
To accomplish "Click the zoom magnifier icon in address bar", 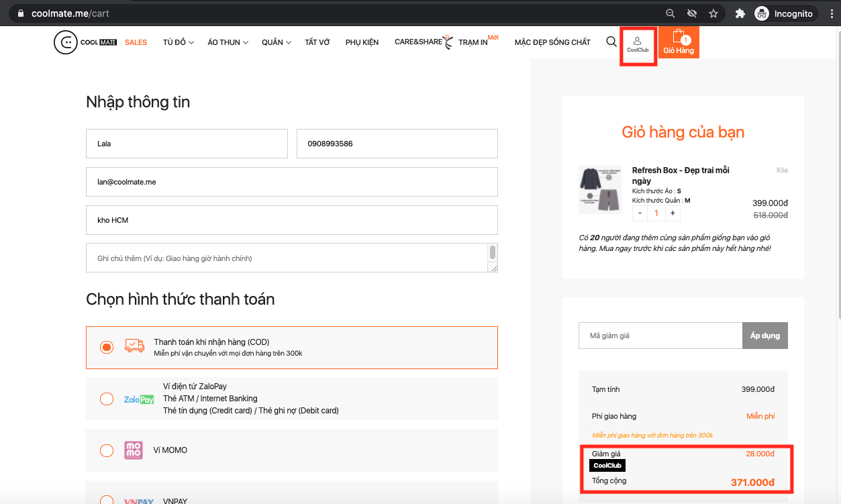I will click(670, 13).
